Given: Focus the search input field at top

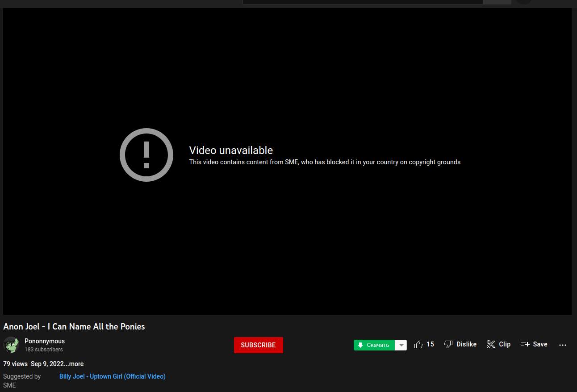Looking at the screenshot, I should click(362, 2).
